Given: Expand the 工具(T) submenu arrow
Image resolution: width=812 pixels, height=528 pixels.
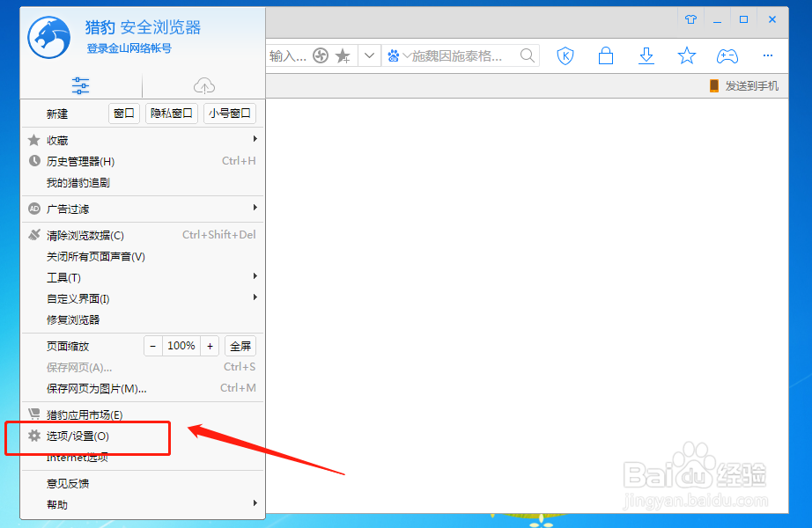Looking at the screenshot, I should [x=255, y=276].
